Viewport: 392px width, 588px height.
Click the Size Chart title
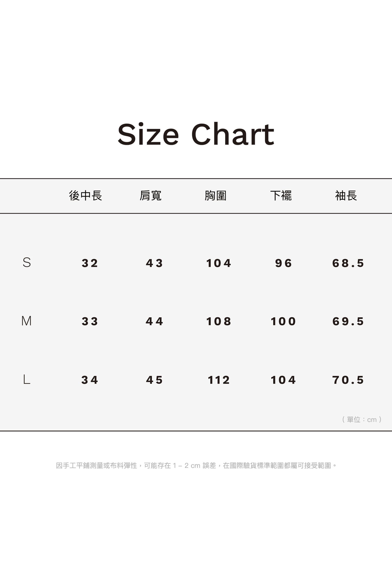[196, 135]
